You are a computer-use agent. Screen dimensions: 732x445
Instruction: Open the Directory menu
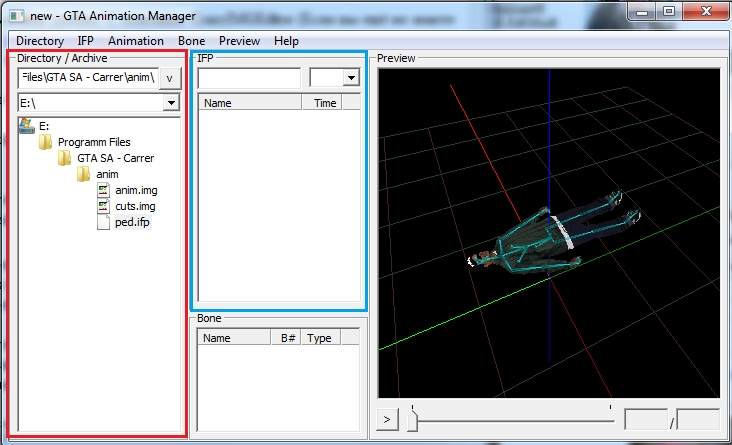[40, 41]
